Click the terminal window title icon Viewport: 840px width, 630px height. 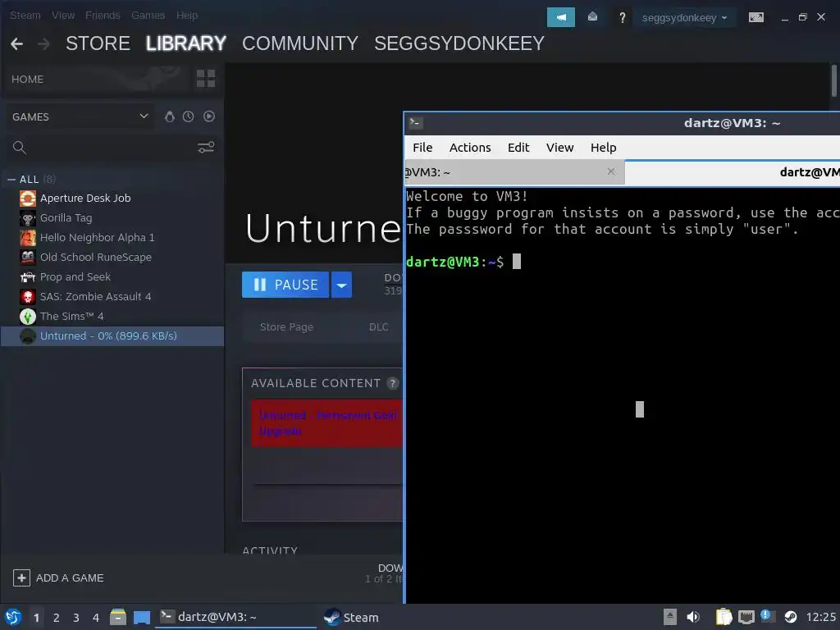(416, 123)
